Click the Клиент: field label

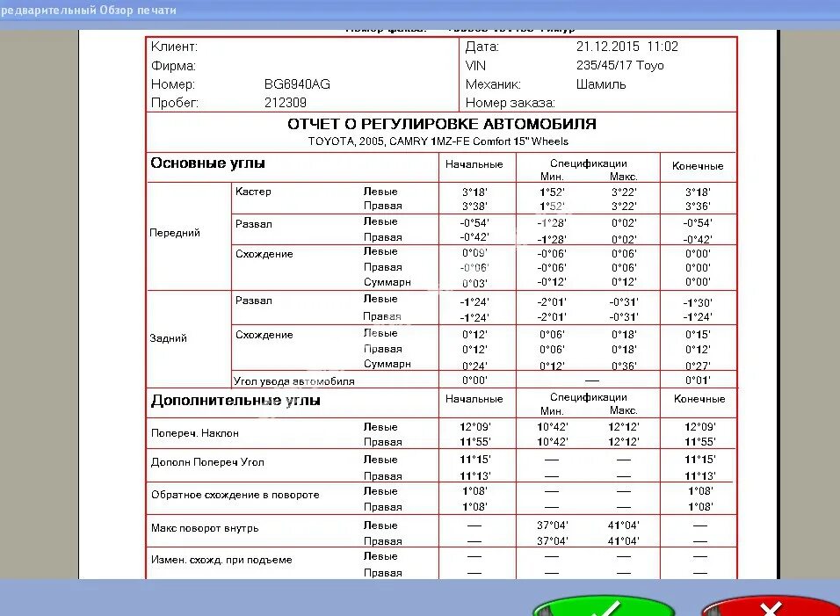pos(174,47)
